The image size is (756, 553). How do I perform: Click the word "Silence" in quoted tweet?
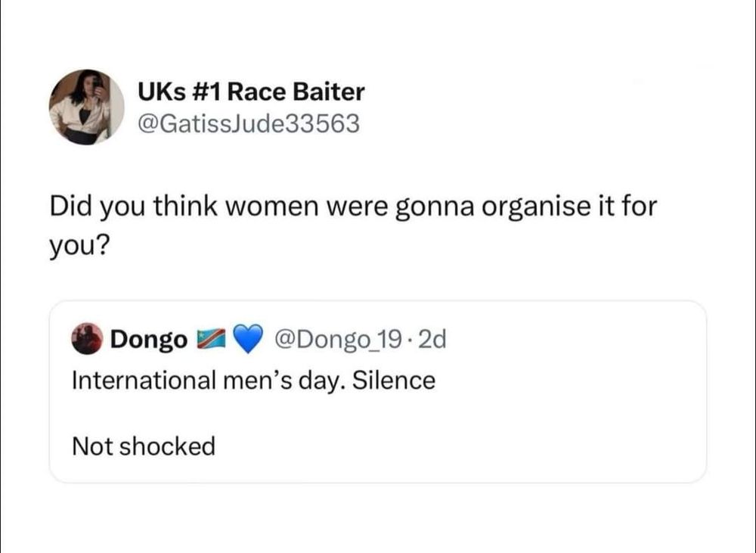point(395,380)
